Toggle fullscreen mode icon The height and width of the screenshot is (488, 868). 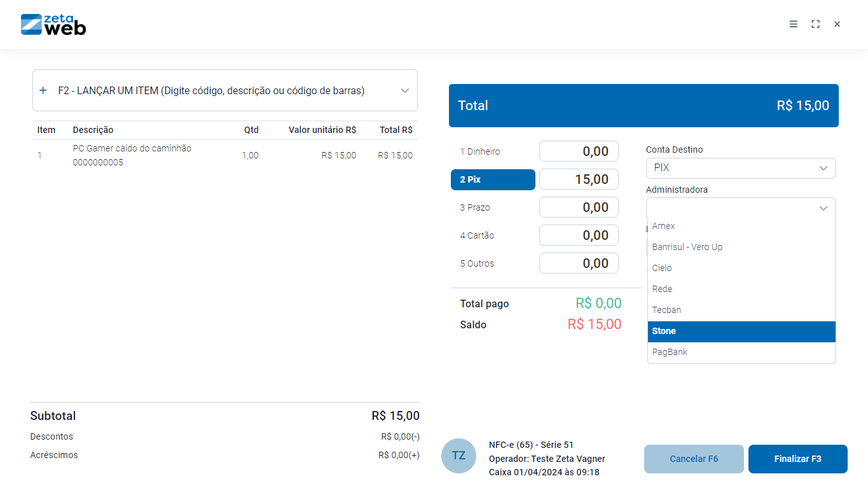point(815,24)
